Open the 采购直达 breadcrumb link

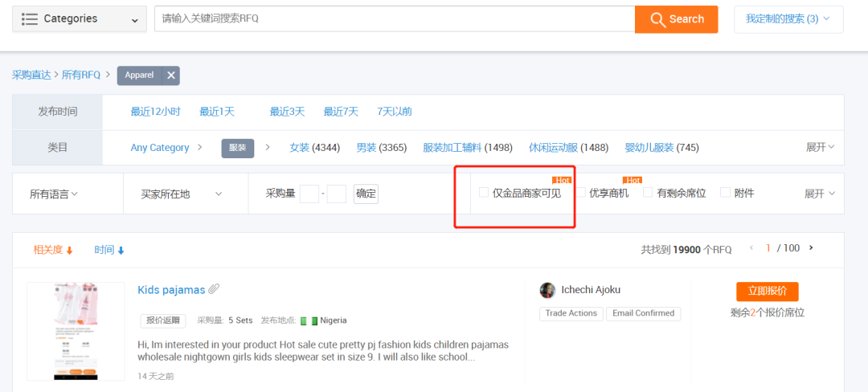(31, 76)
